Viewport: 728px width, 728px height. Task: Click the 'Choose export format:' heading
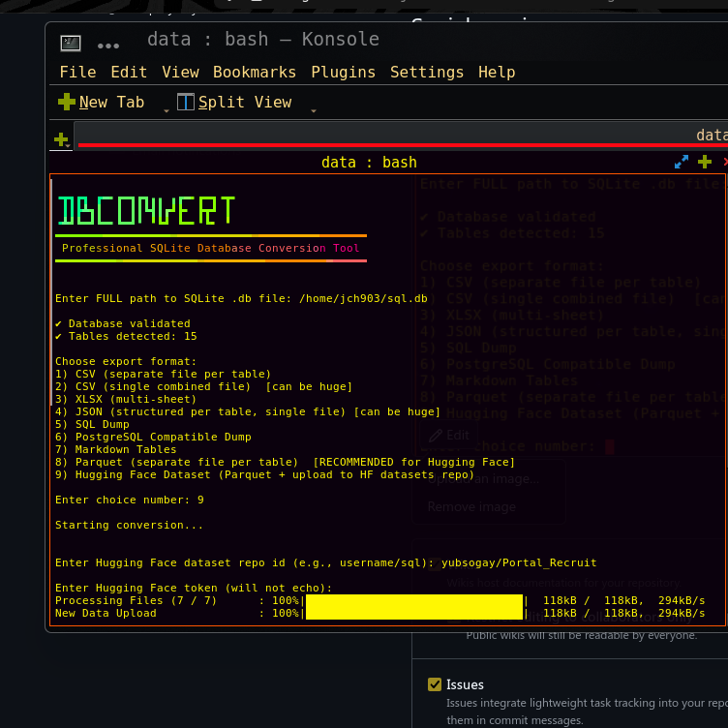point(126,362)
